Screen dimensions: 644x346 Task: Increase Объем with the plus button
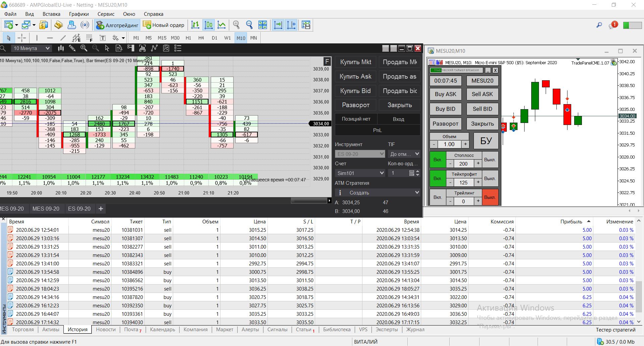[x=465, y=144]
